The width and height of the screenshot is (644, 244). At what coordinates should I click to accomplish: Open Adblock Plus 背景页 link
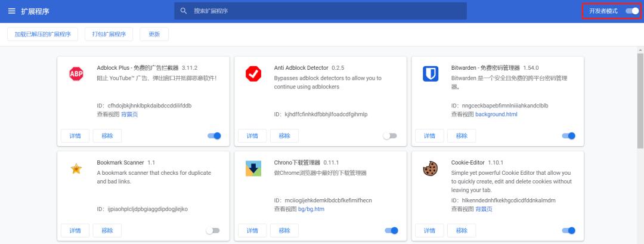pos(129,115)
